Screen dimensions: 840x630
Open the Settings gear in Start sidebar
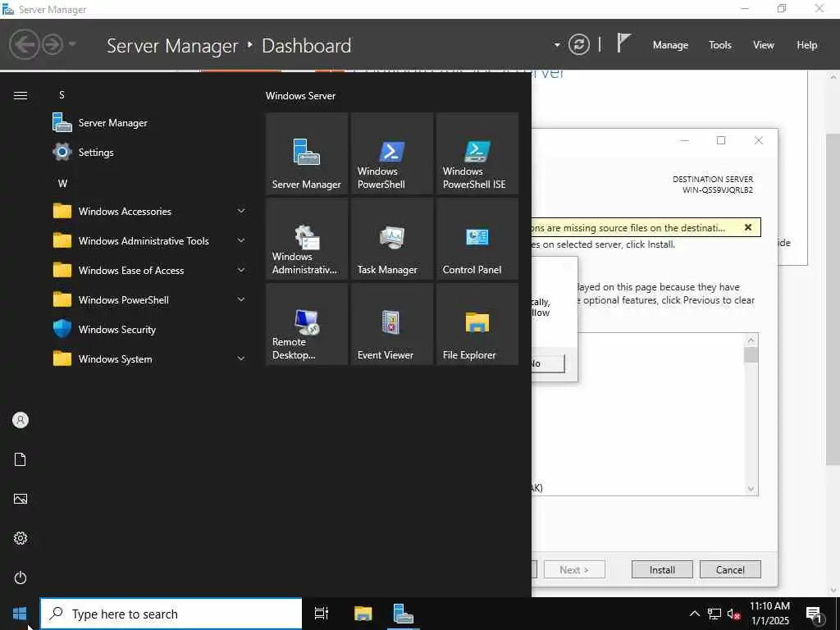pos(21,538)
